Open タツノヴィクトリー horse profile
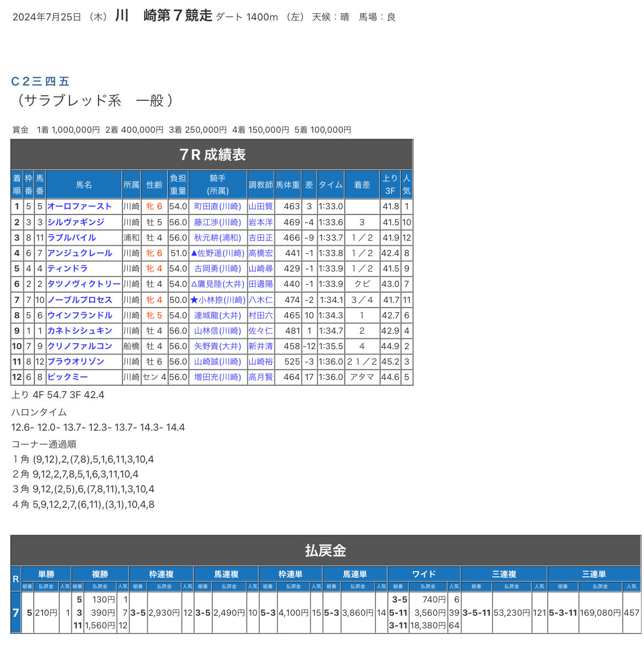 point(84,284)
